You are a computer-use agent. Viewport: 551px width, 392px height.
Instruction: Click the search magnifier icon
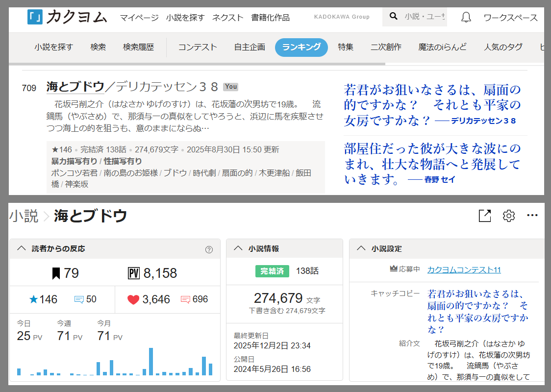click(x=393, y=17)
